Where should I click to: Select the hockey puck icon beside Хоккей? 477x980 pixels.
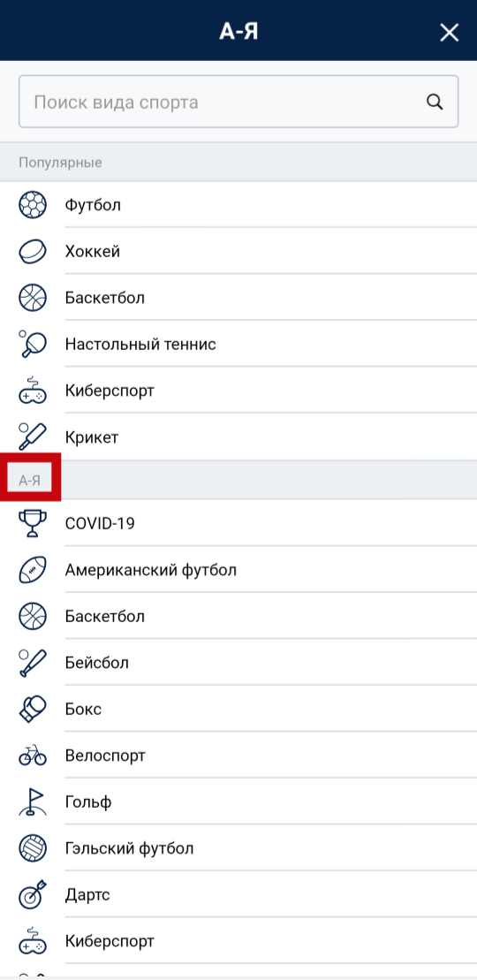pos(33,252)
